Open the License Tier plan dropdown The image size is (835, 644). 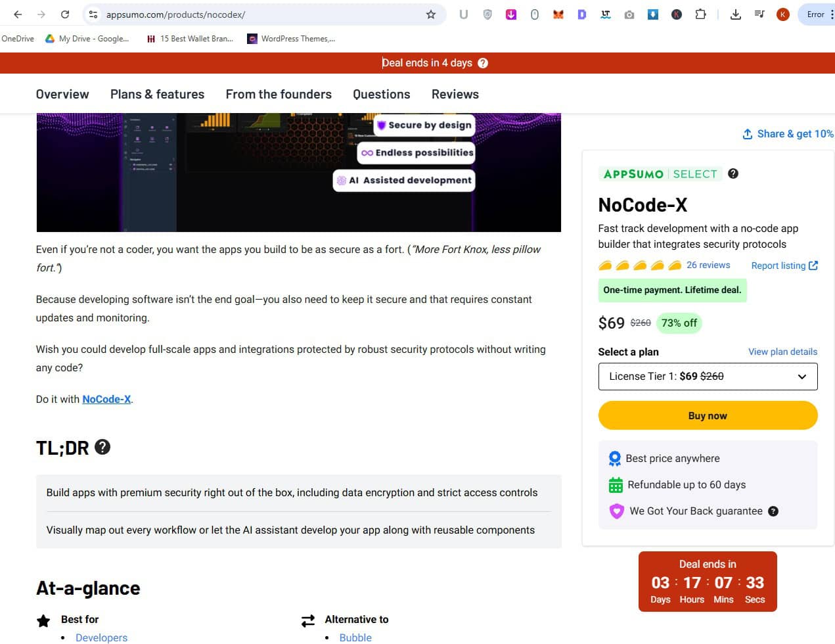708,377
